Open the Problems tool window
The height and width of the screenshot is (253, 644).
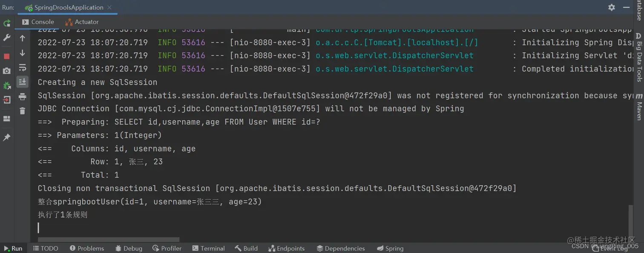pos(87,248)
